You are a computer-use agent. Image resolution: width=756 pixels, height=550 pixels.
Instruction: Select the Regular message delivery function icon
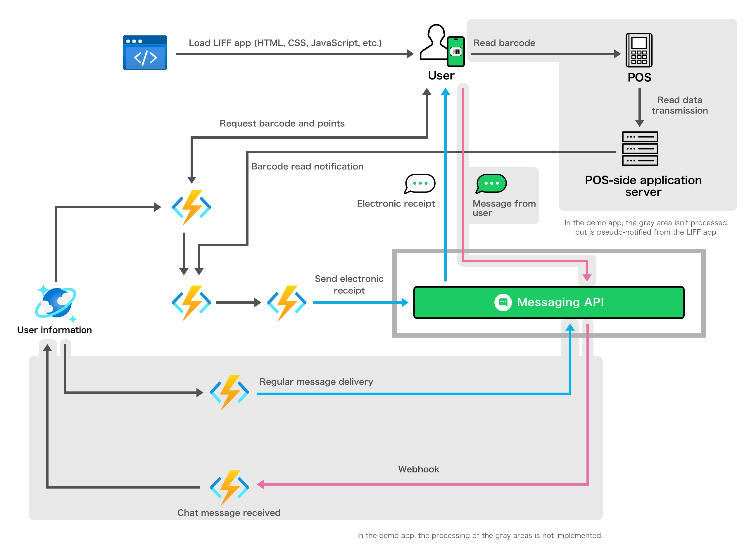tap(229, 392)
